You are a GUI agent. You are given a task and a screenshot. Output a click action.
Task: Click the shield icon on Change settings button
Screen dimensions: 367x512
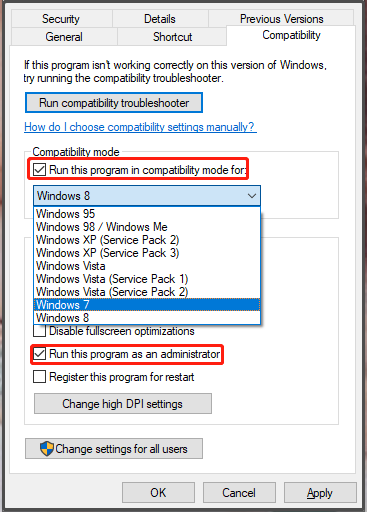(47, 449)
